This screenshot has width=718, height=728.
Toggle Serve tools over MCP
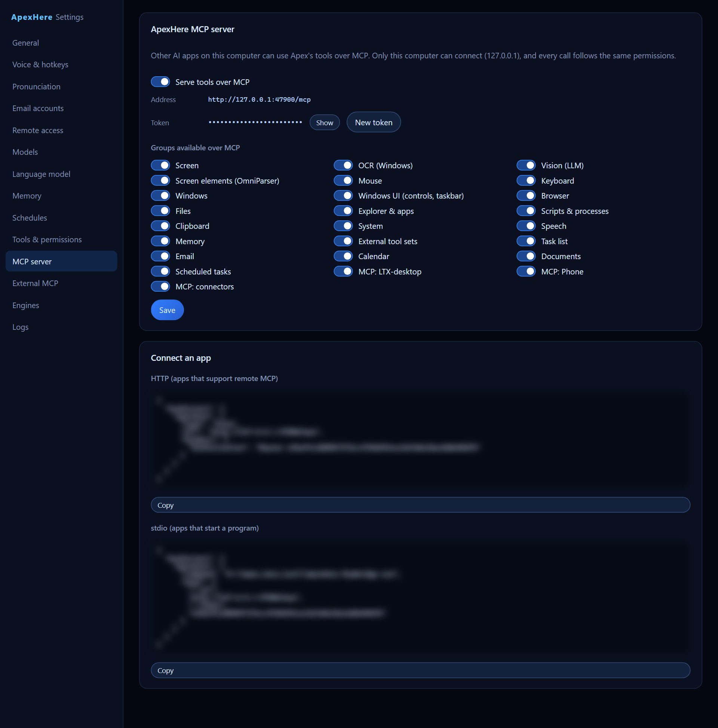[x=160, y=82]
